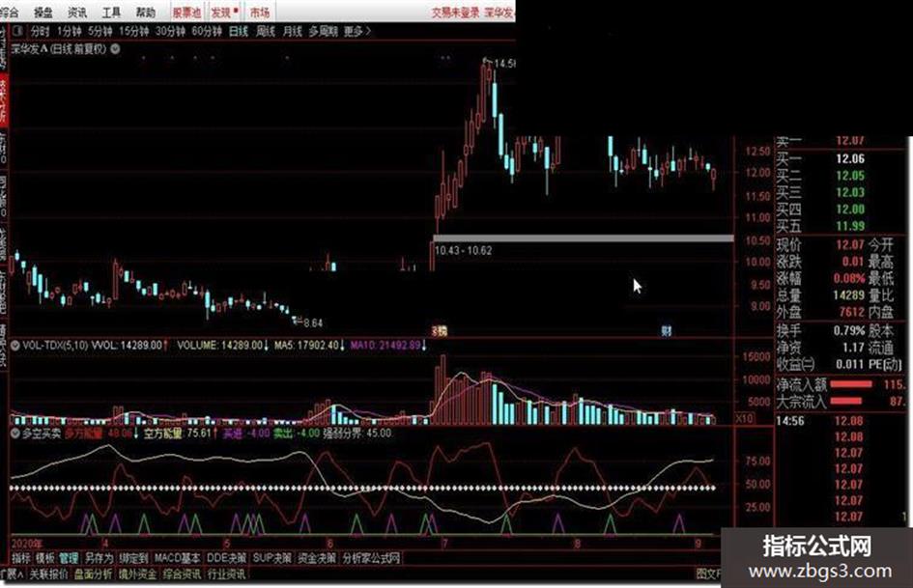The image size is (913, 588).
Task: Click the 10.43 - 10.62 gap label
Action: coord(463,251)
